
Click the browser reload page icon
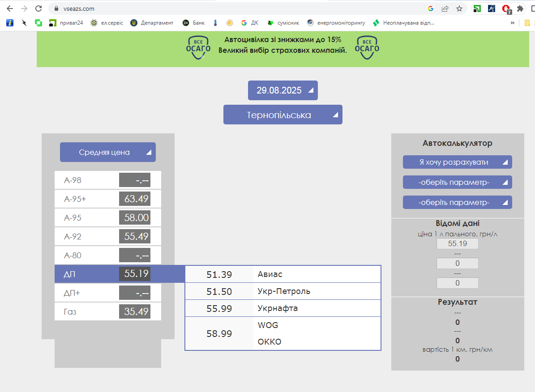39,9
